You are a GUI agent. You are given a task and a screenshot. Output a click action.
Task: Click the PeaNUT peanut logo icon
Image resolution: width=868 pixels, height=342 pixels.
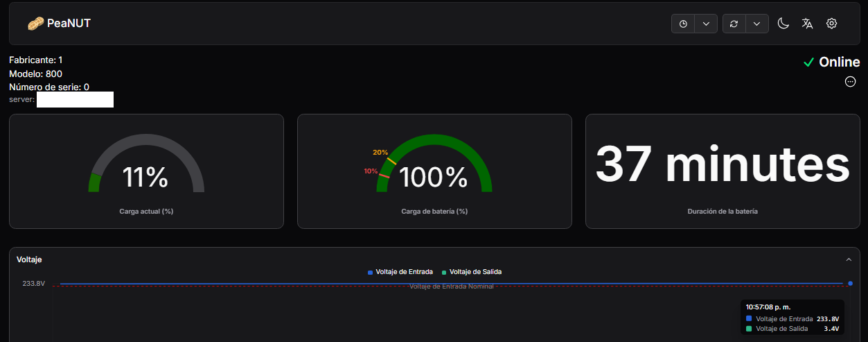point(35,24)
